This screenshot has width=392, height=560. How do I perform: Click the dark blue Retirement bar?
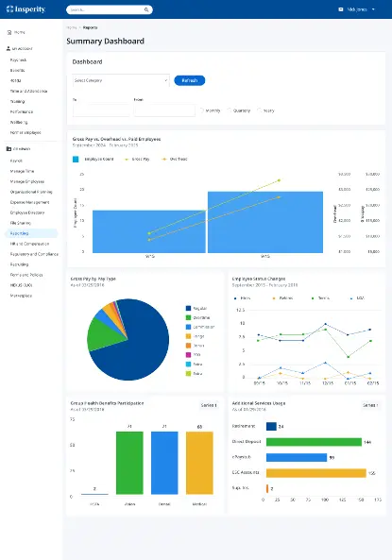(271, 427)
